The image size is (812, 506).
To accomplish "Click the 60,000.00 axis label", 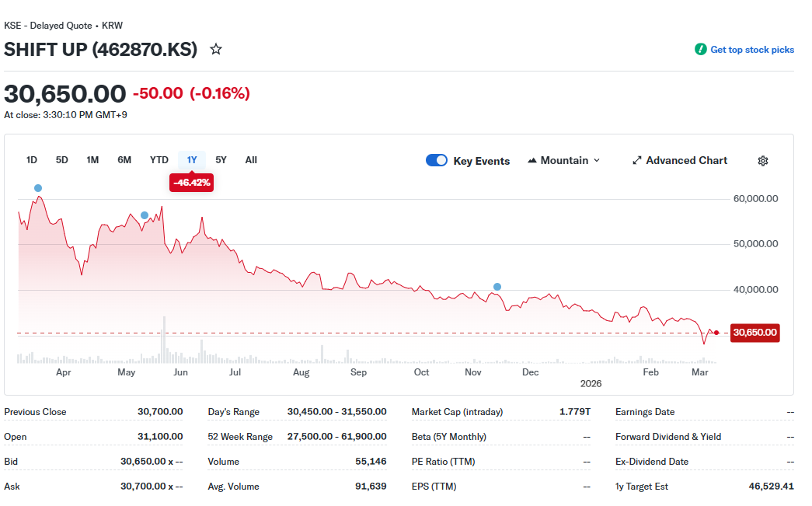I will click(755, 199).
